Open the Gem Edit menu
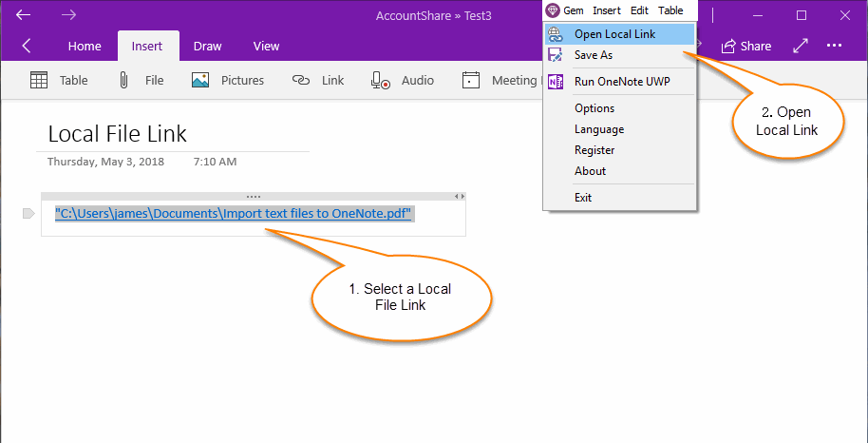 point(639,10)
